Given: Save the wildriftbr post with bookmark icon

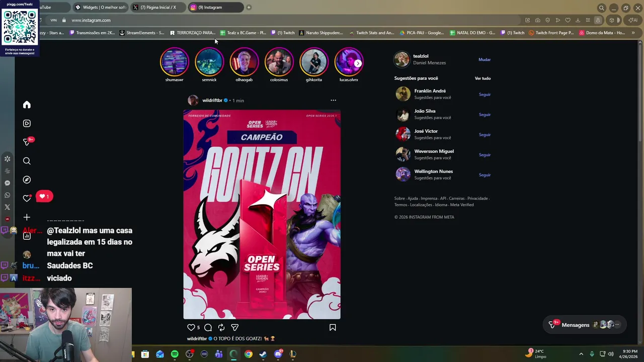Looking at the screenshot, I should coord(333,327).
